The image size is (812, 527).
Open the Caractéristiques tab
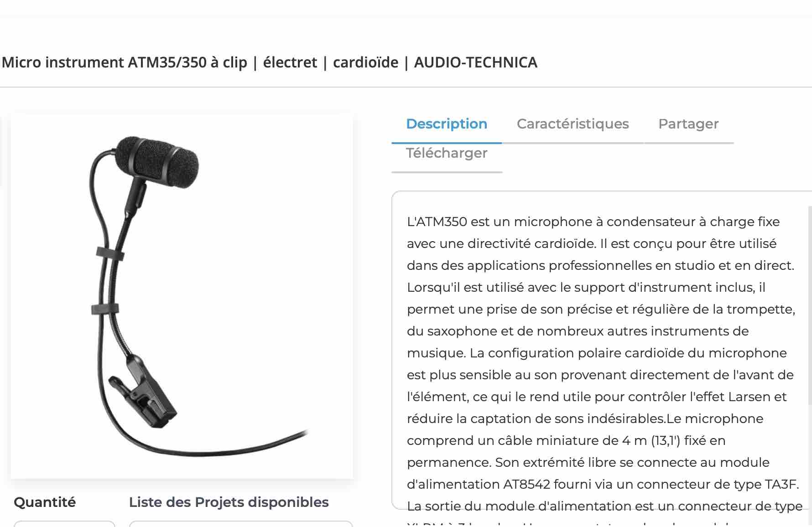click(x=573, y=124)
